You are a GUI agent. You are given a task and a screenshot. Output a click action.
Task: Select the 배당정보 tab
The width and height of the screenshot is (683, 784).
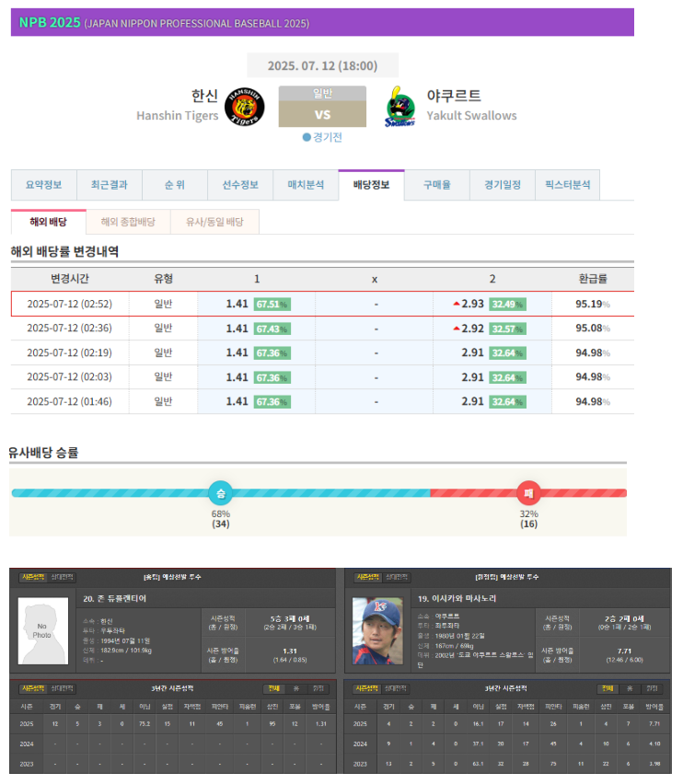pos(371,185)
